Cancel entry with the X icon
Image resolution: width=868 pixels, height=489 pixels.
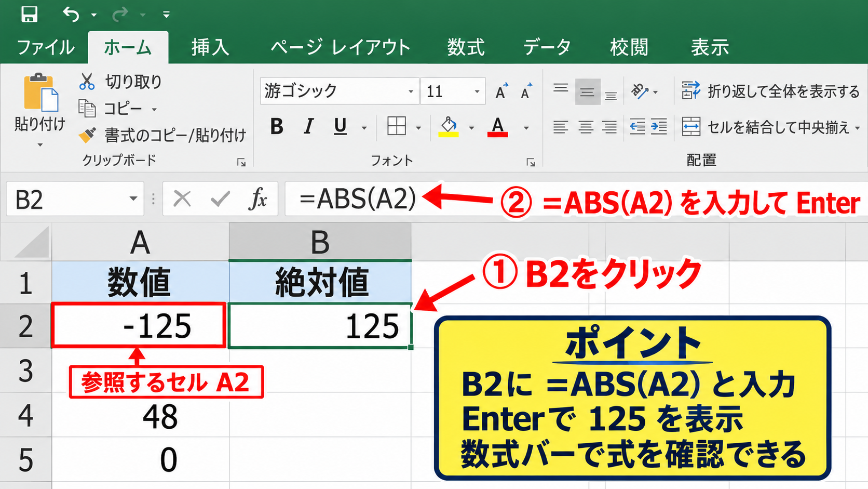click(x=182, y=199)
